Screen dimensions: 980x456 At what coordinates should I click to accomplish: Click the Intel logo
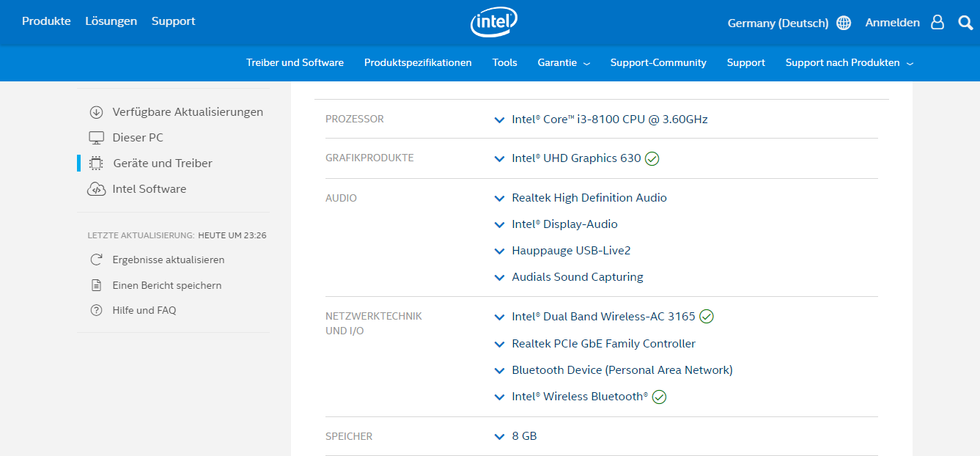pos(494,23)
